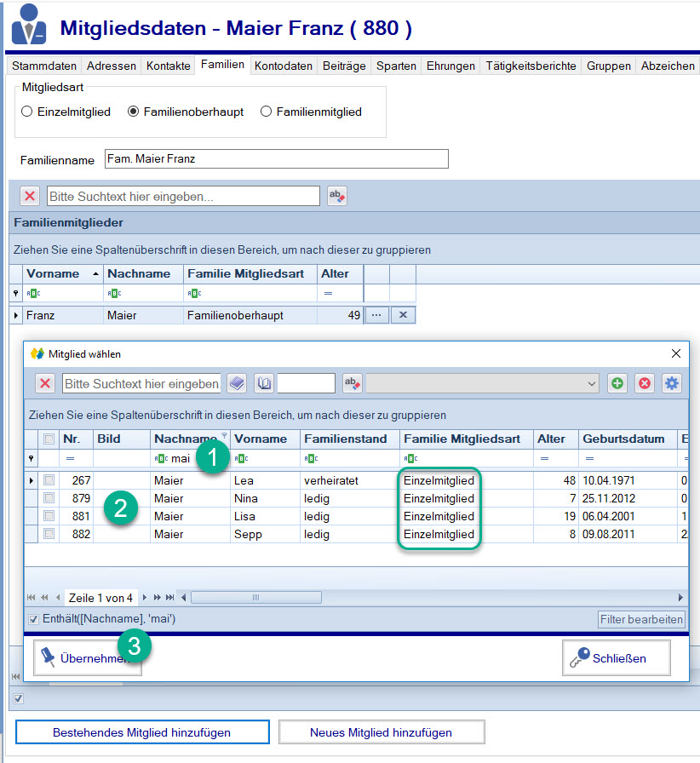Click the filter row pin icon in the dialog grid

pos(32,458)
